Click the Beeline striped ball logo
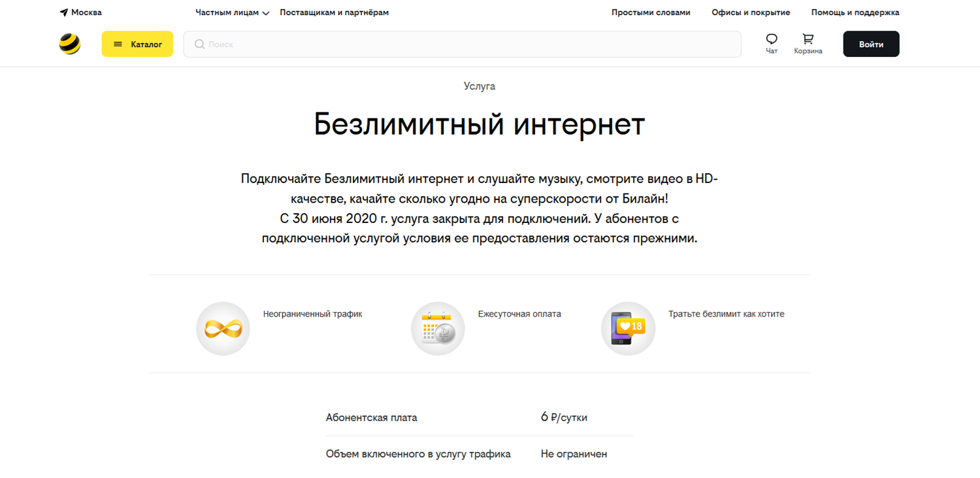 click(x=70, y=44)
